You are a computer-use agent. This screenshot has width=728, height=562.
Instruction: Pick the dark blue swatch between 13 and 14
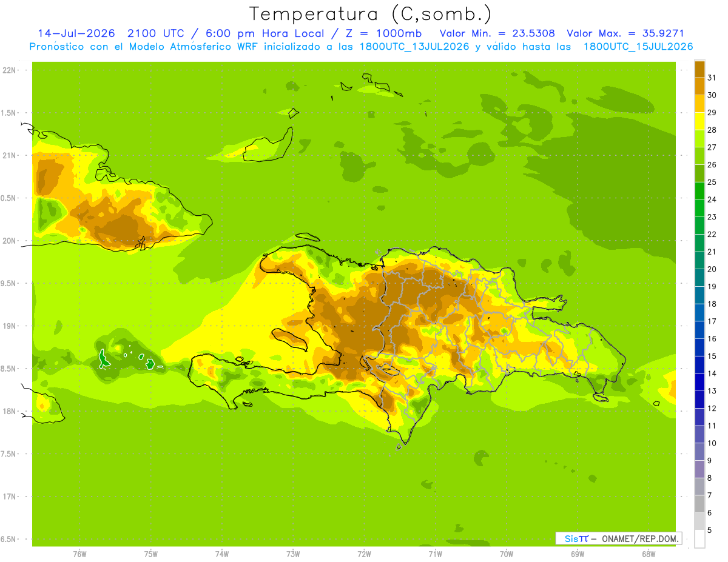coord(699,382)
